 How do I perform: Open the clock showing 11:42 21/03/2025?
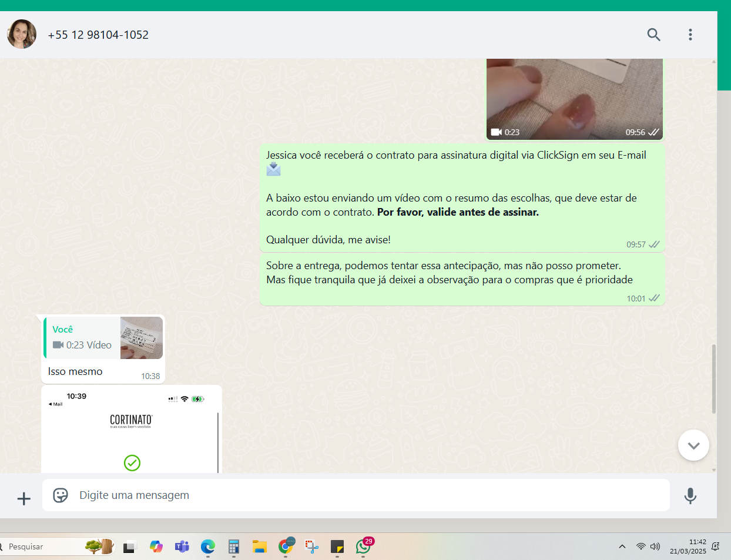688,546
